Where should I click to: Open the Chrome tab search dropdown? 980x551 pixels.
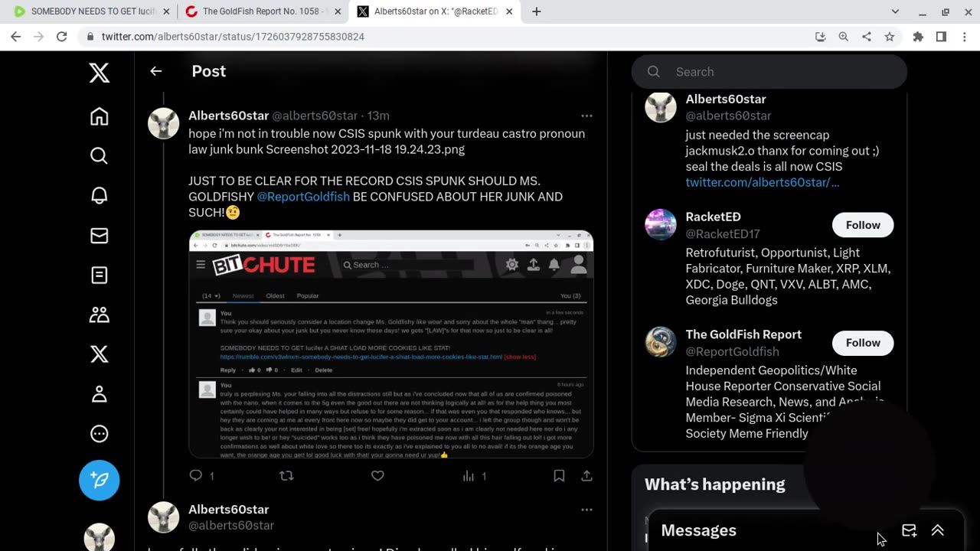[x=895, y=11]
